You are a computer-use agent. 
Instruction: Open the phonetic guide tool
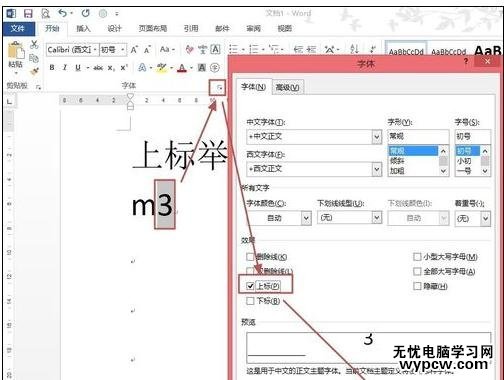tap(203, 50)
